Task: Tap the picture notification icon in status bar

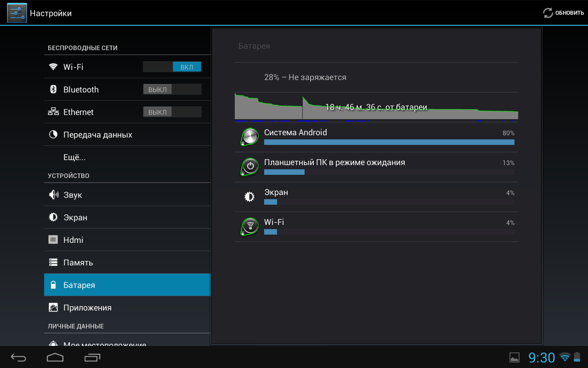Action: [514, 357]
